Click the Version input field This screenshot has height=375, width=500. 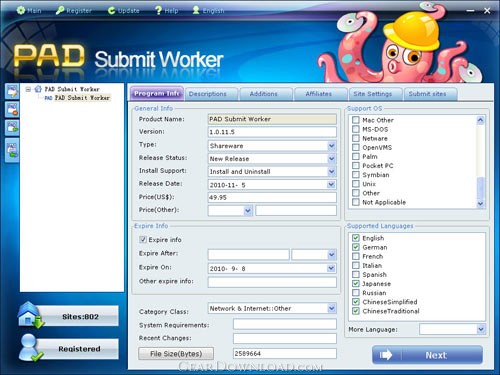[x=272, y=132]
